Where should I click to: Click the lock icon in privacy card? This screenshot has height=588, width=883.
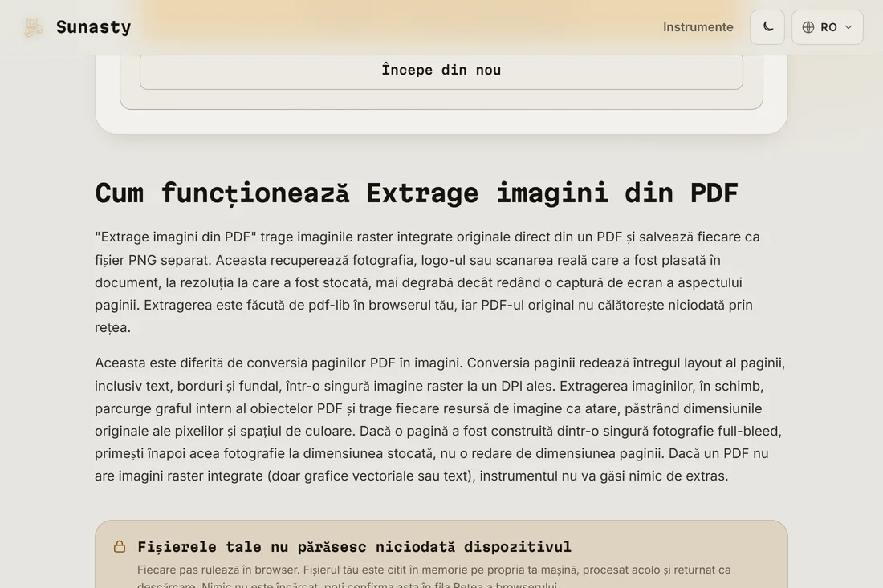coord(120,547)
